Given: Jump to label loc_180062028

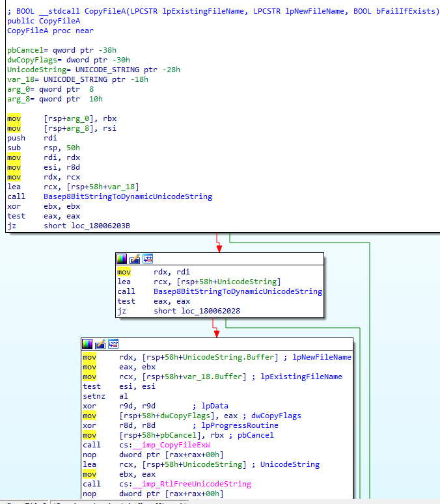Looking at the screenshot, I should coord(210,311).
